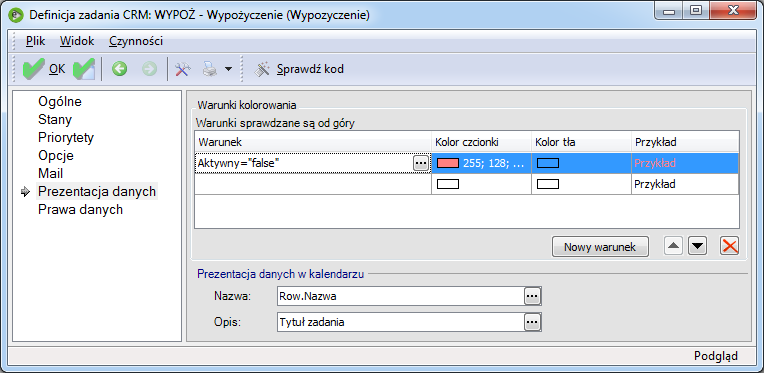Viewport: 764px width, 373px height.
Task: Move condition up with the up arrow
Action: click(x=673, y=246)
